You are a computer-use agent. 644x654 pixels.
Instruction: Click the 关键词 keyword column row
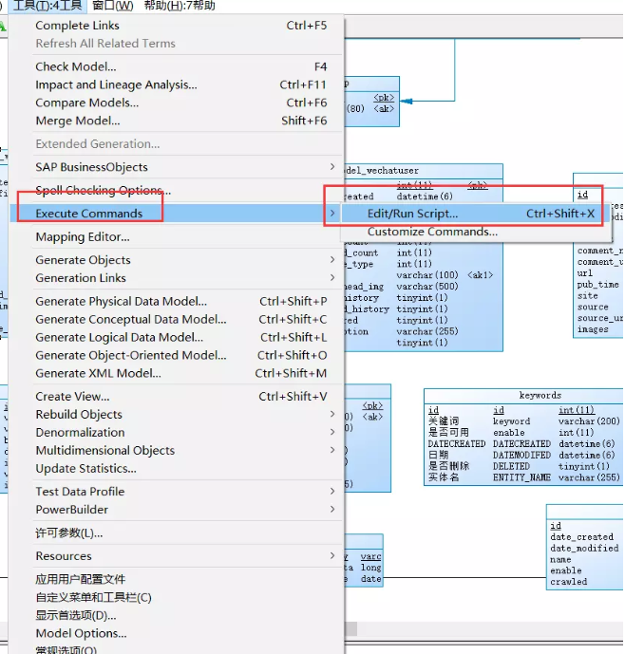point(523,420)
